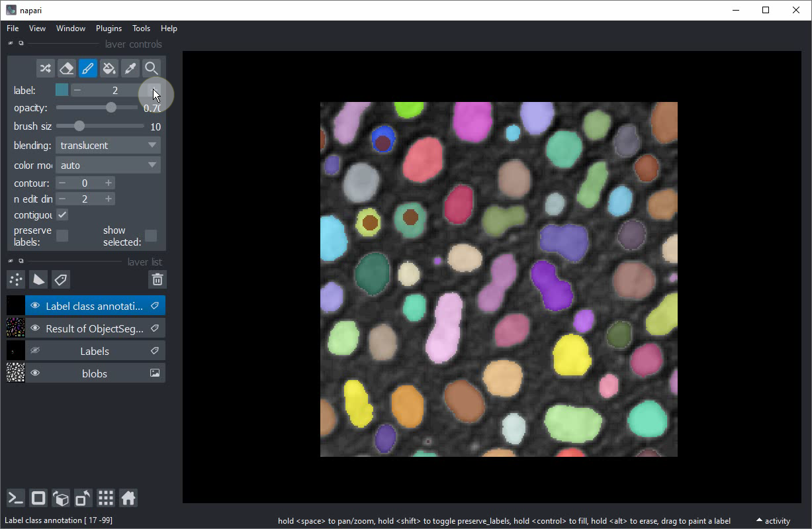Screen dimensions: 812x529
Task: Open the blending mode dropdown
Action: pyautogui.click(x=108, y=145)
